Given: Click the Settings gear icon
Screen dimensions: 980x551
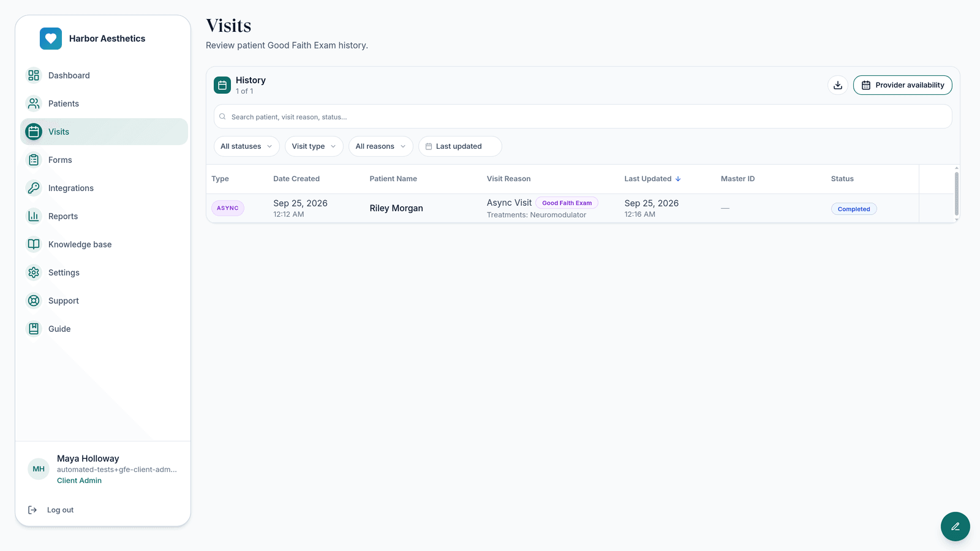Looking at the screenshot, I should point(34,272).
